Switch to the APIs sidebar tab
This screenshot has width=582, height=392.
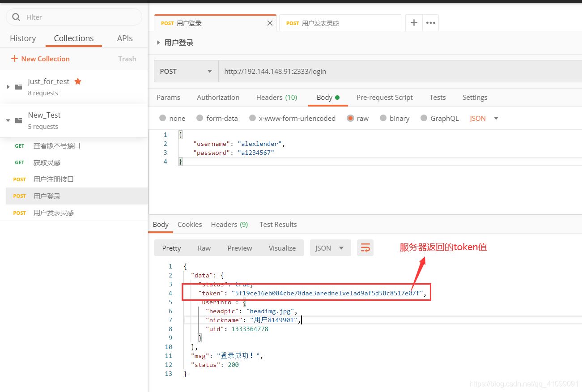pyautogui.click(x=125, y=38)
